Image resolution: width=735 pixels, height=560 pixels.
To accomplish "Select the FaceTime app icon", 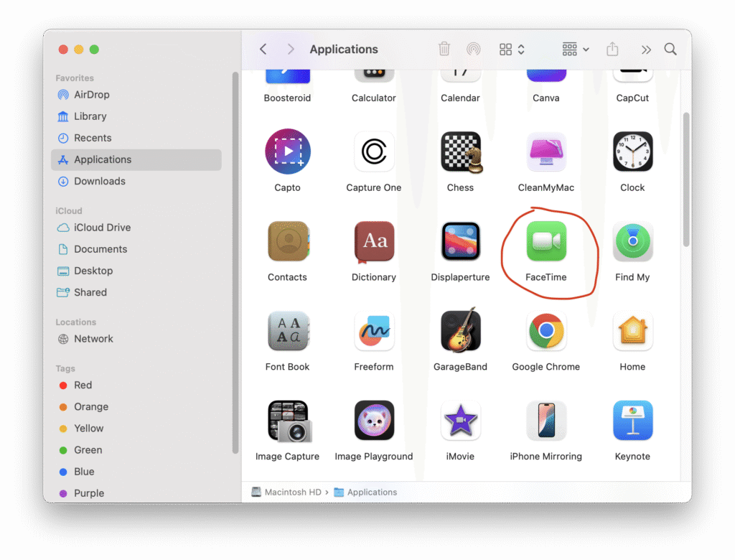I will click(546, 241).
